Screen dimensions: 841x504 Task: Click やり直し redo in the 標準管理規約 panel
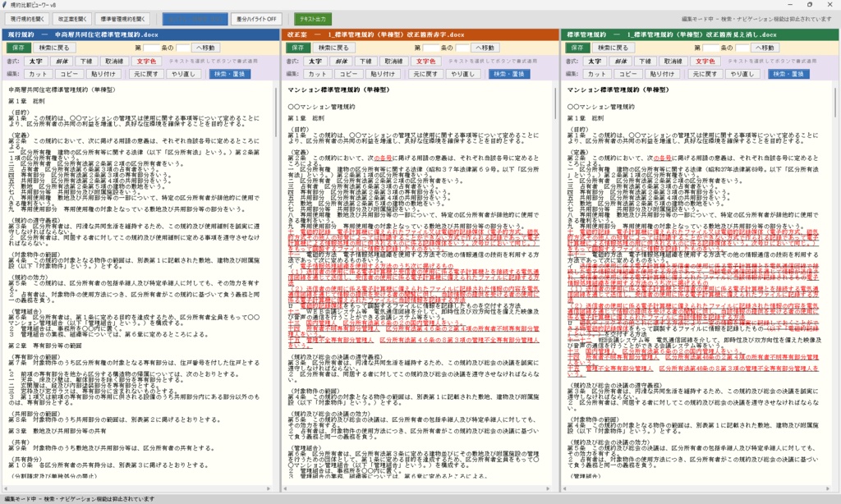[x=742, y=74]
